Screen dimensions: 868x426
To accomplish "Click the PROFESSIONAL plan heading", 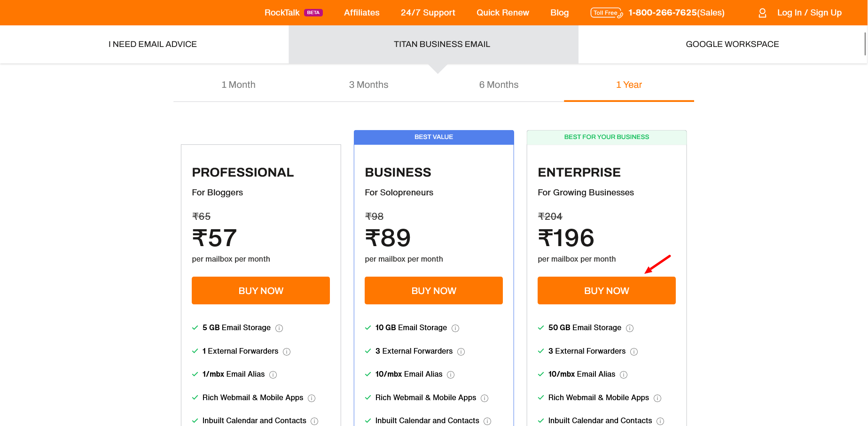I will tap(243, 172).
